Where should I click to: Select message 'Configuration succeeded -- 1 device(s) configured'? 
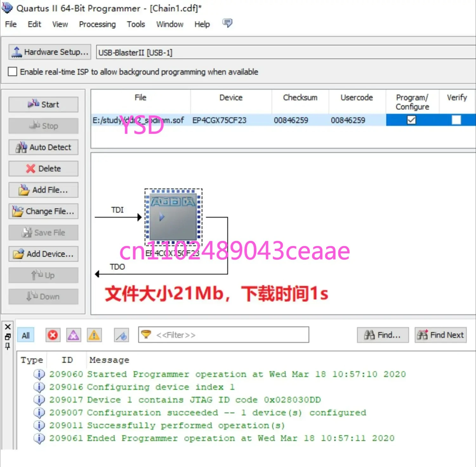click(x=227, y=413)
